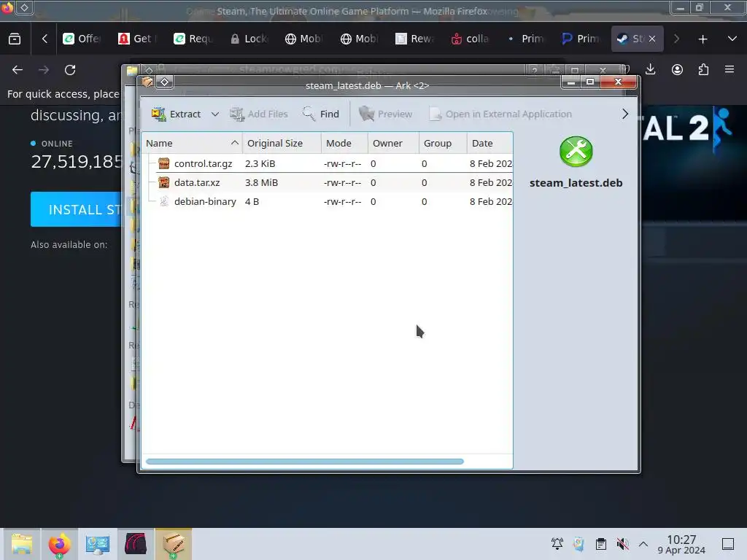Open a new Firefox tab

[x=703, y=39]
